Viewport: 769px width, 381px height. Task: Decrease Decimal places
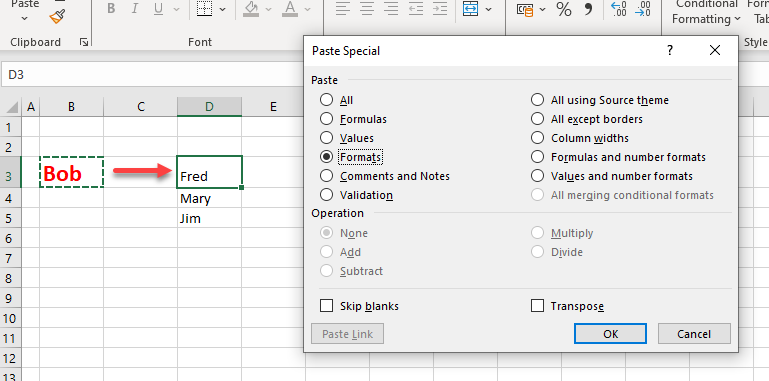tap(642, 8)
